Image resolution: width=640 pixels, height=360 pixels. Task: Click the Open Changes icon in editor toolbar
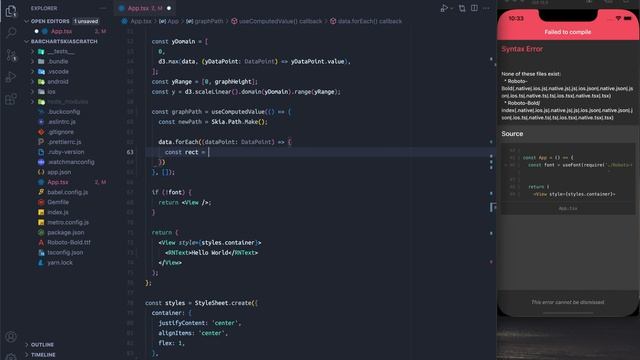(x=462, y=8)
